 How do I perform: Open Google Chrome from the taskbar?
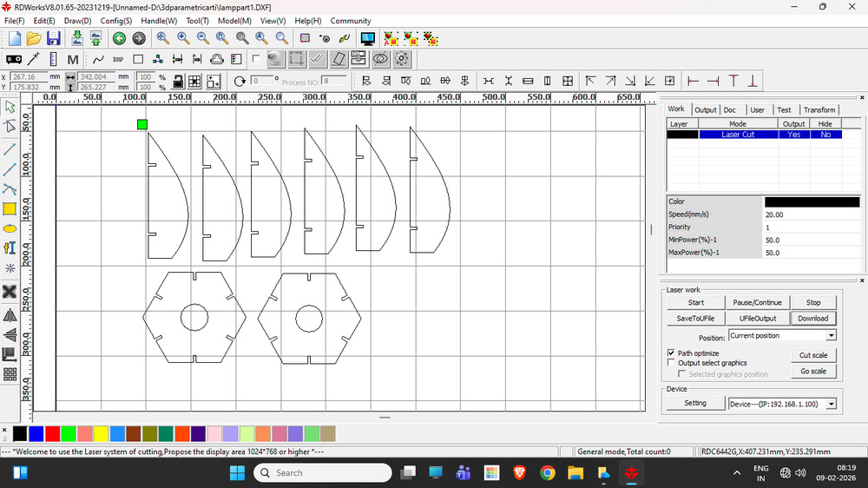tap(548, 473)
